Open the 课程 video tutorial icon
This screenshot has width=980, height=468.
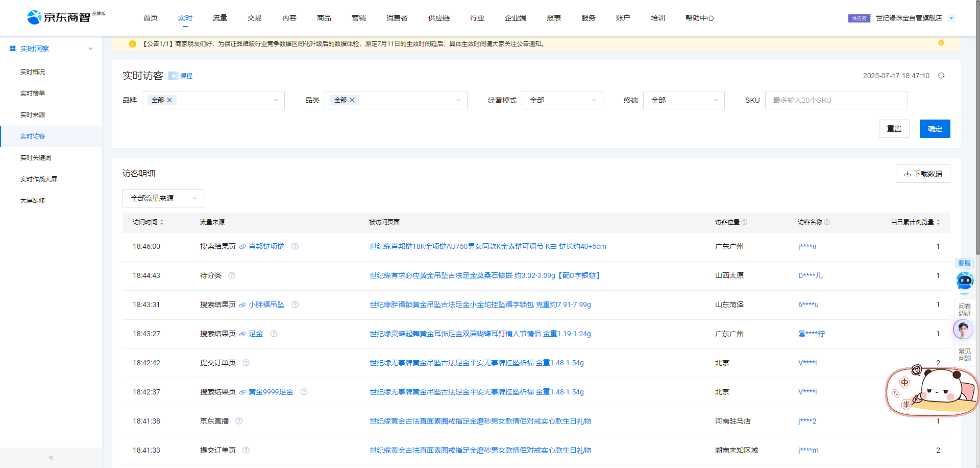coord(174,76)
